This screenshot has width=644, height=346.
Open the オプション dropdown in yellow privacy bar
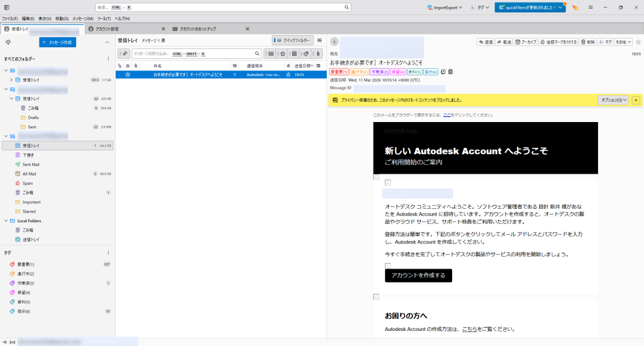[613, 100]
